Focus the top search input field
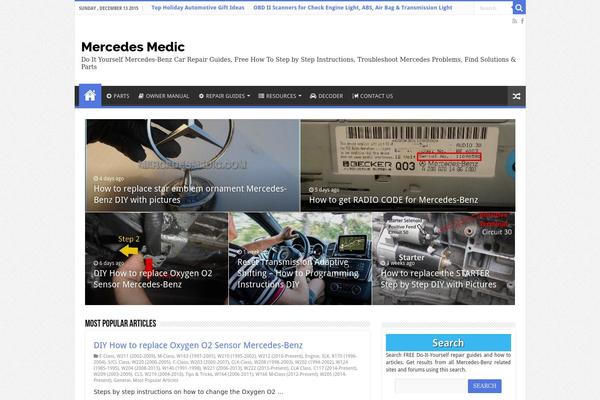600x400 pixels. (494, 8)
